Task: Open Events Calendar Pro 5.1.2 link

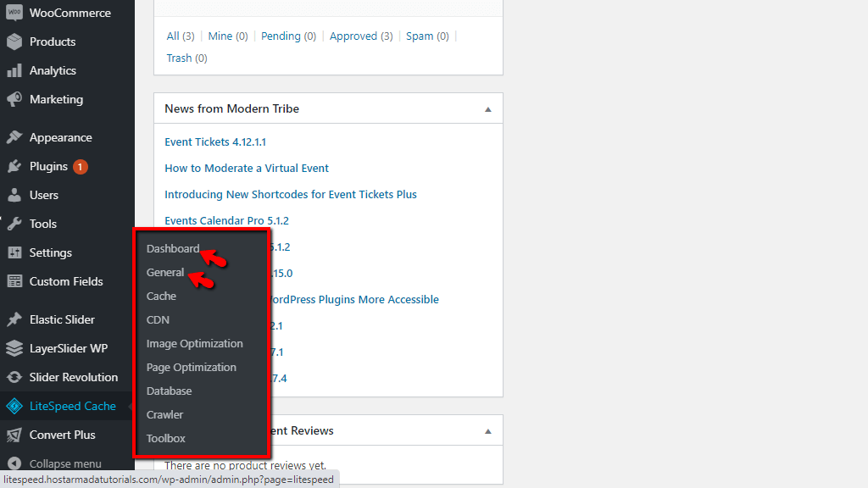Action: point(226,221)
